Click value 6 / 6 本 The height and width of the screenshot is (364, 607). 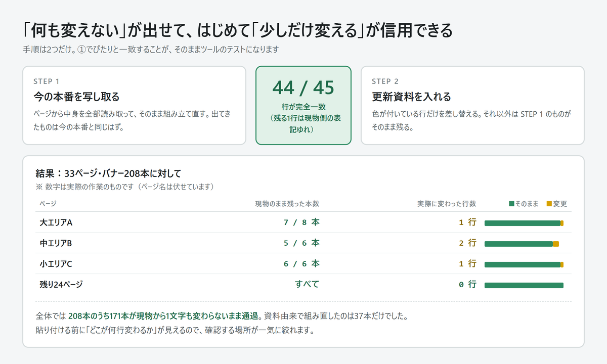(x=301, y=263)
